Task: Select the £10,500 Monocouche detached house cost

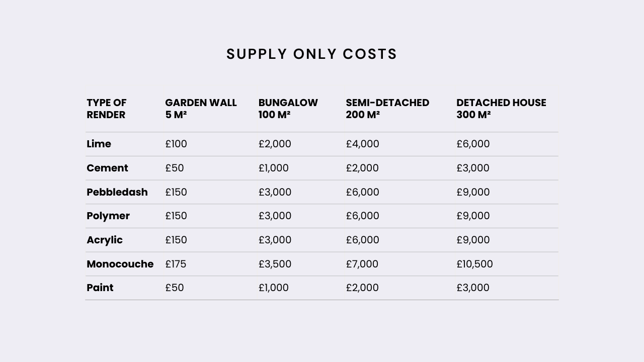Action: pyautogui.click(x=474, y=264)
